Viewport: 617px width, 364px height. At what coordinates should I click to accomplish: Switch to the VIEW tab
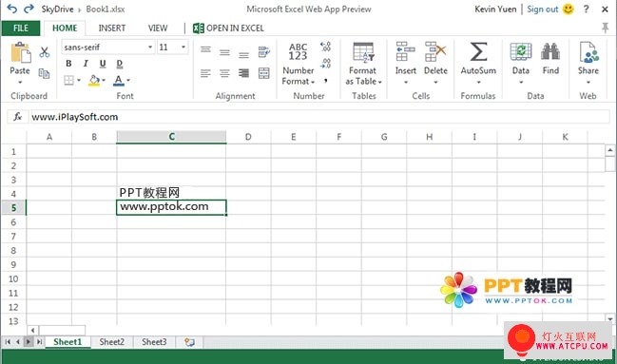tap(158, 29)
